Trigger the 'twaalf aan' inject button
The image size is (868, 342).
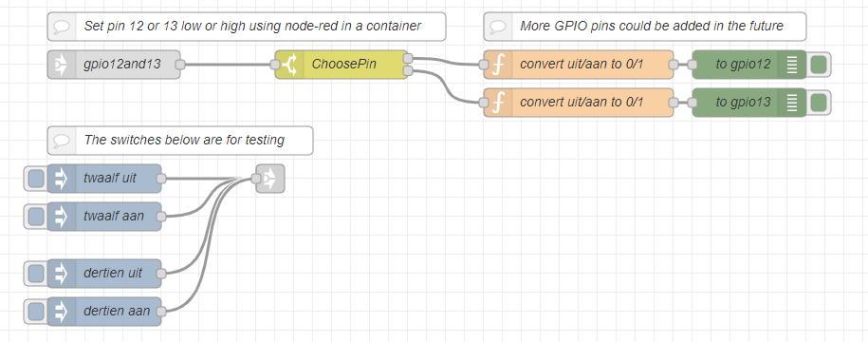point(36,217)
